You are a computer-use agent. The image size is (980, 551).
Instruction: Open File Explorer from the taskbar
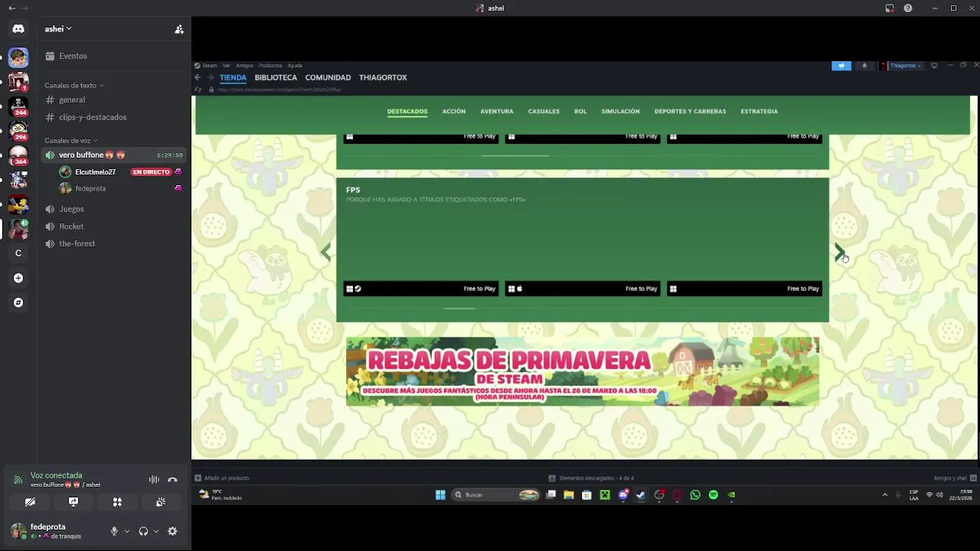(x=569, y=495)
